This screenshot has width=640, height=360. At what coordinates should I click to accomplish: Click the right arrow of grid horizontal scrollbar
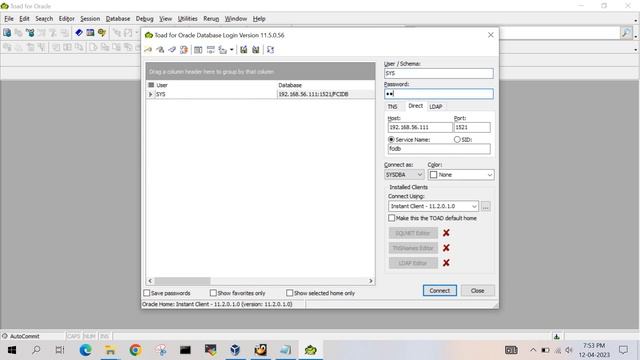(x=371, y=281)
